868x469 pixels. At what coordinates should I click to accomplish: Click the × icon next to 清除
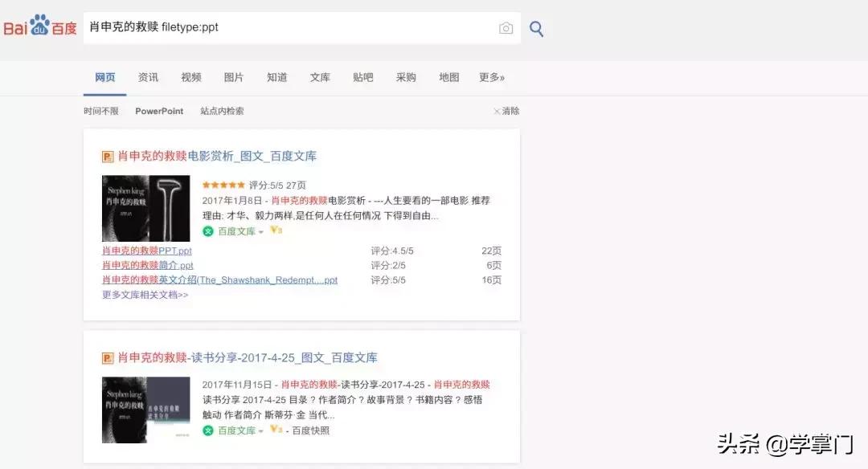coord(497,111)
